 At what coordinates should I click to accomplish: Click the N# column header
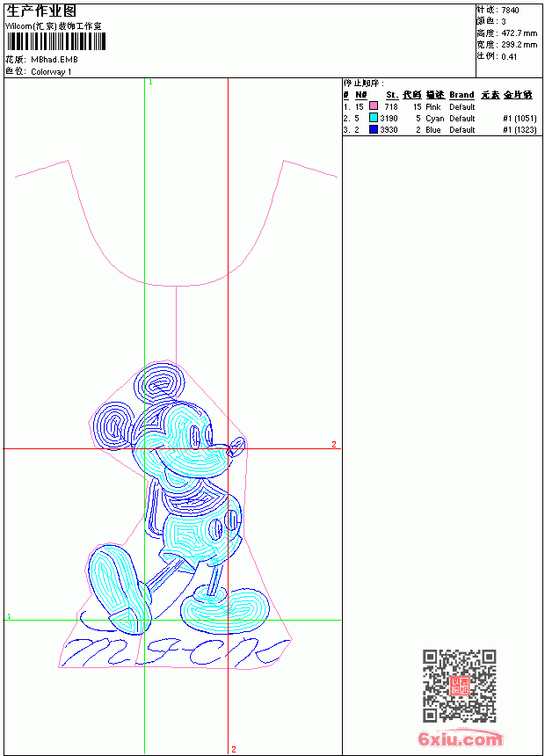[x=360, y=95]
